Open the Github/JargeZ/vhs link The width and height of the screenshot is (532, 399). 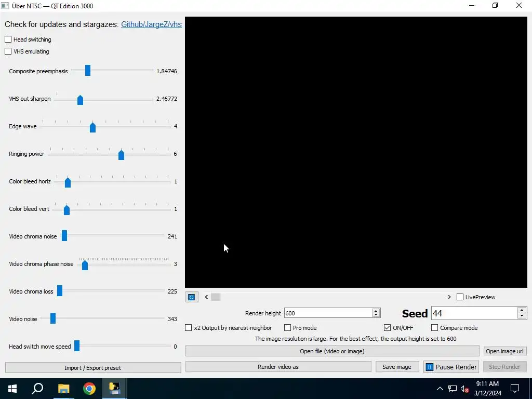click(151, 24)
